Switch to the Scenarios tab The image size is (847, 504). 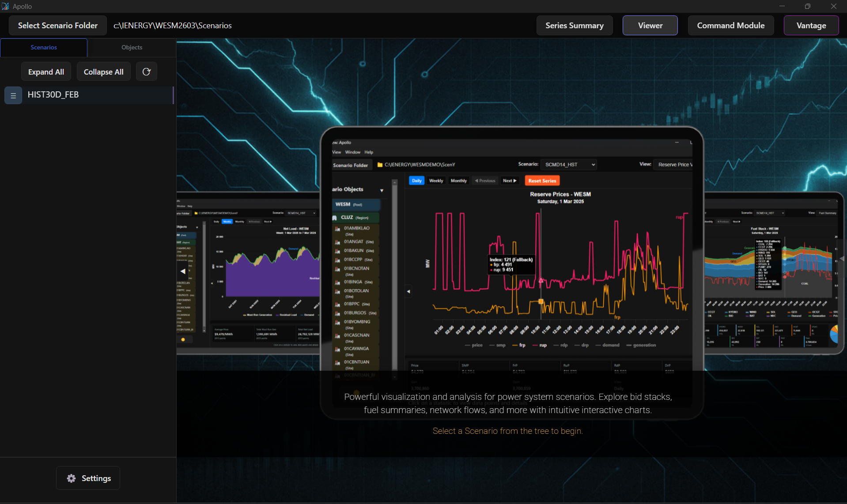(44, 47)
